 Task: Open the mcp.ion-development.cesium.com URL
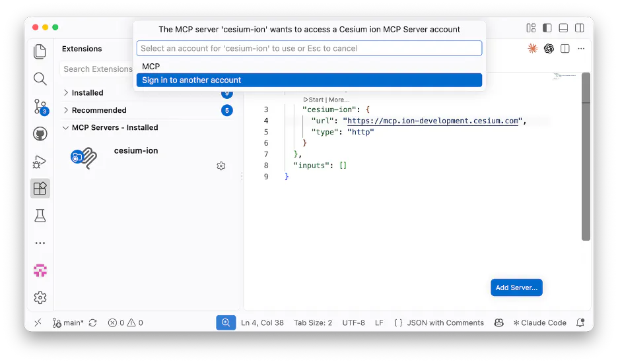pyautogui.click(x=432, y=121)
